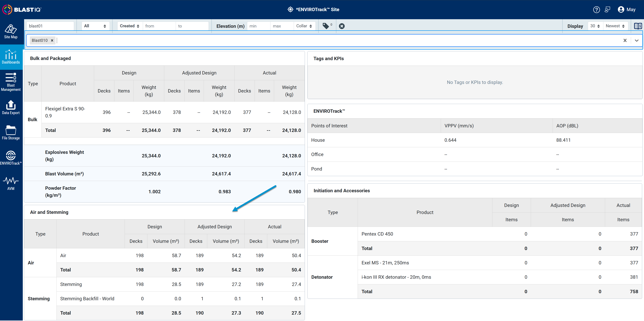Click the BlastIQ logo
This screenshot has height=321, width=644.
point(22,9)
